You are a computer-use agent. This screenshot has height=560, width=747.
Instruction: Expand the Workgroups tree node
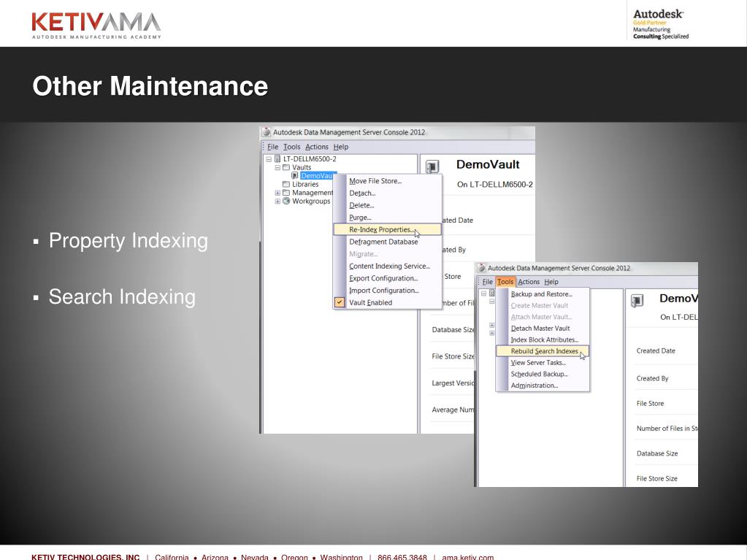277,201
